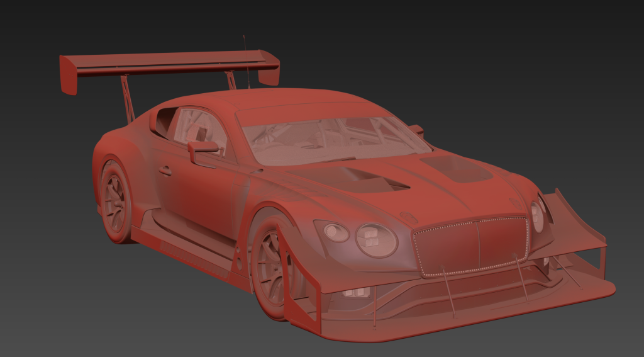
Task: Click the spoiler's left support strut
Action: pos(128,98)
